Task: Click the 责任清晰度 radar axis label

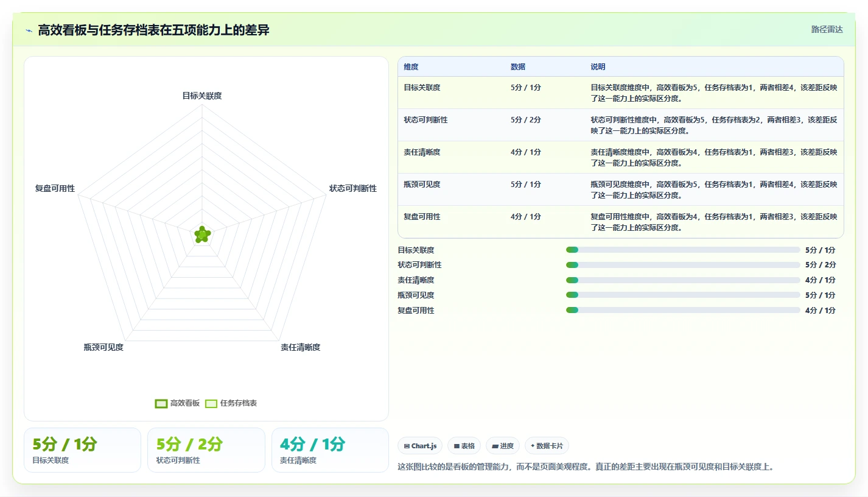Action: 300,347
